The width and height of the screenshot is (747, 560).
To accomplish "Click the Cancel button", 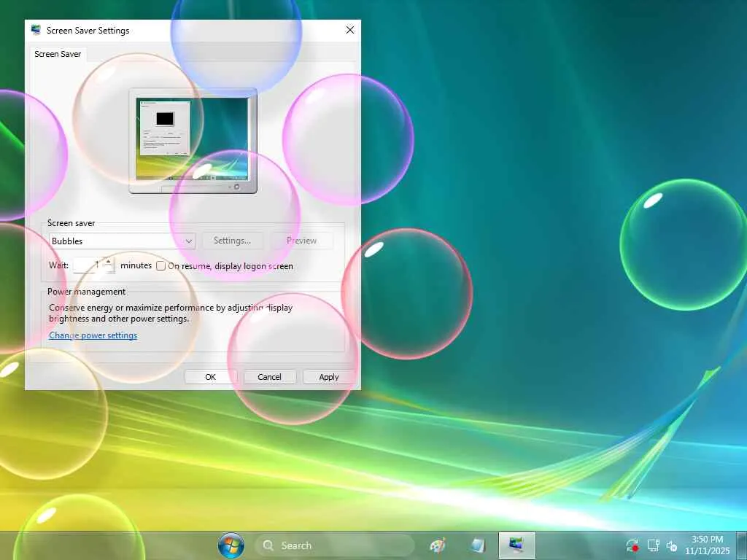I will 270,377.
